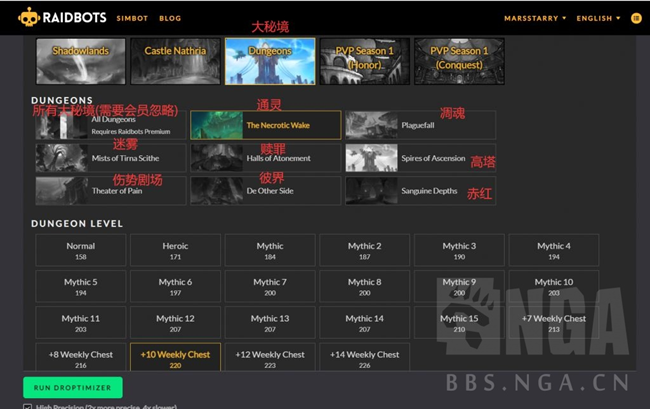Select Mythic 2 level 187
Image resolution: width=650 pixels, height=409 pixels.
pyautogui.click(x=365, y=250)
